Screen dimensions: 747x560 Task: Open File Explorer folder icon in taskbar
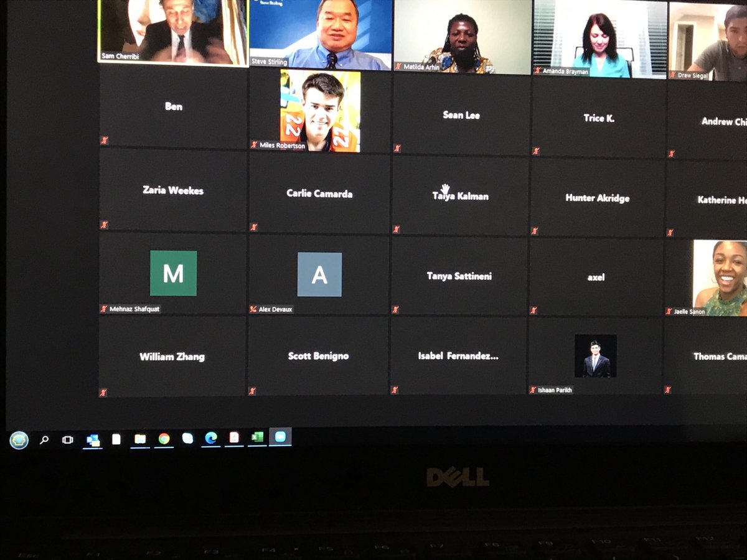point(140,439)
